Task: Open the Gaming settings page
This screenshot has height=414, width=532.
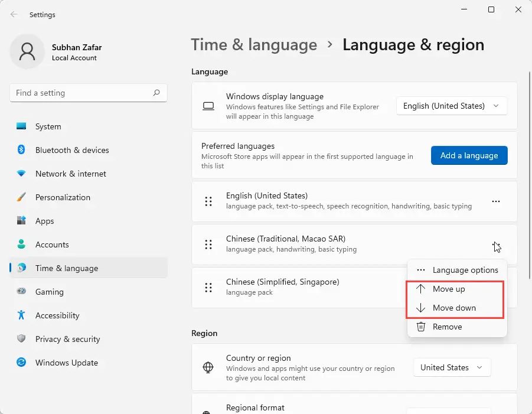Action: point(49,292)
